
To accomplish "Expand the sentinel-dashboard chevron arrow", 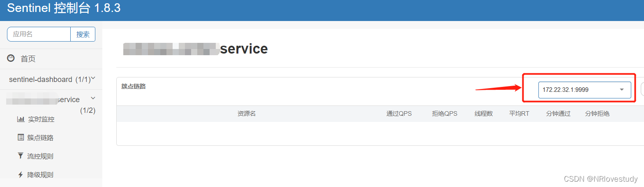I will (x=94, y=78).
